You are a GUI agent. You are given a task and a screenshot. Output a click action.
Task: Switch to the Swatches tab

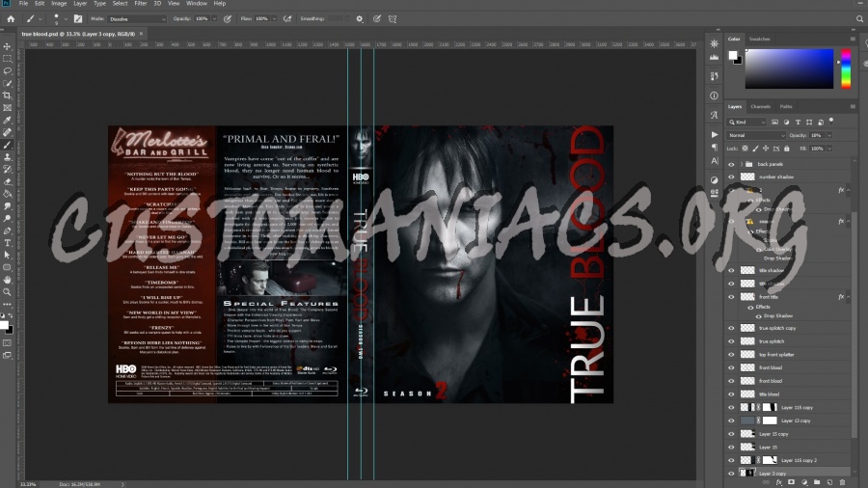click(x=760, y=40)
